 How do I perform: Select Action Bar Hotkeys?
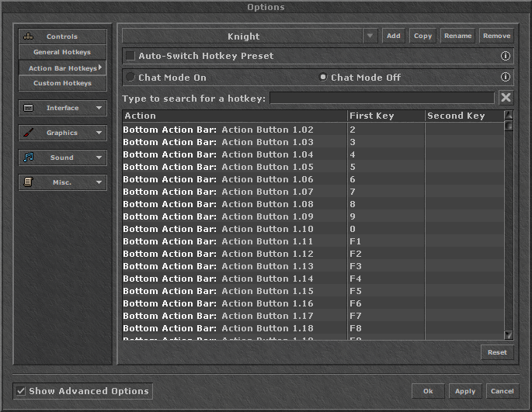[x=62, y=68]
